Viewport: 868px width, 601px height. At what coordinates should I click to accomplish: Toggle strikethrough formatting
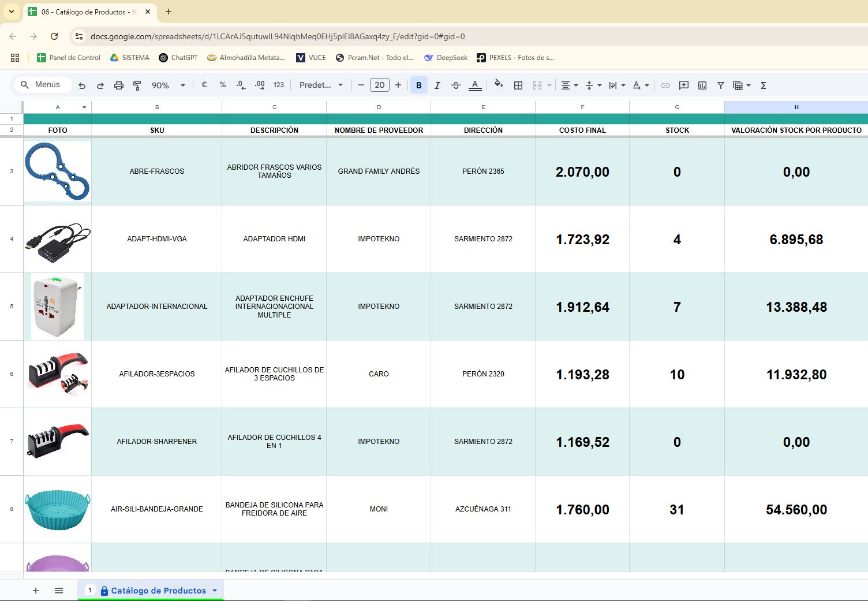[x=455, y=85]
